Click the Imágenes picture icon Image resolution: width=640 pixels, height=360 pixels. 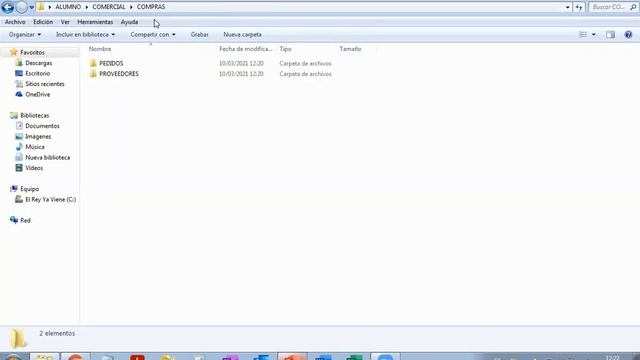(x=19, y=137)
